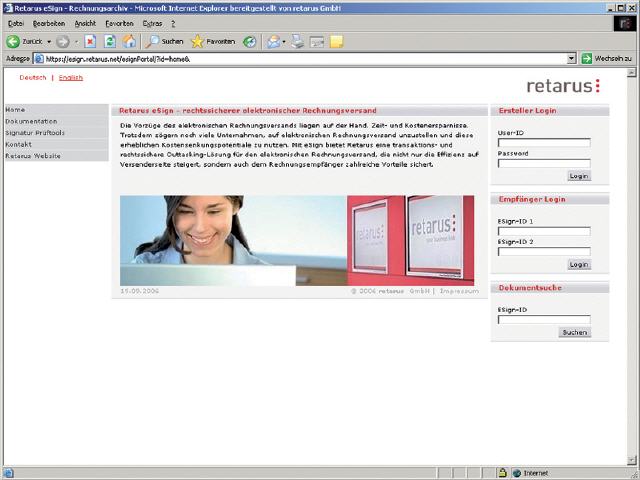This screenshot has width=640, height=480.
Task: Expand the mail icon dropdown arrow
Action: pyautogui.click(x=284, y=42)
